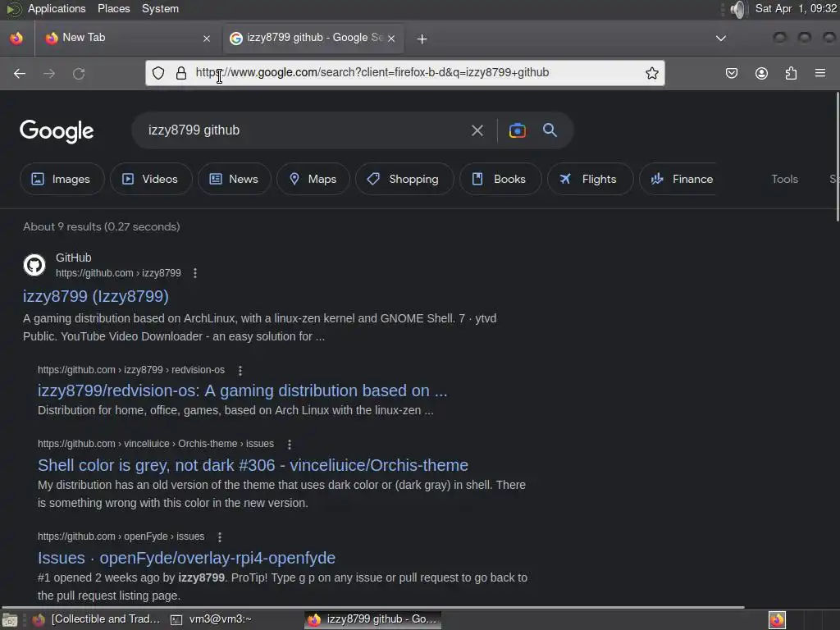Filter results by Maps
Screen dimensions: 840x630
313,179
